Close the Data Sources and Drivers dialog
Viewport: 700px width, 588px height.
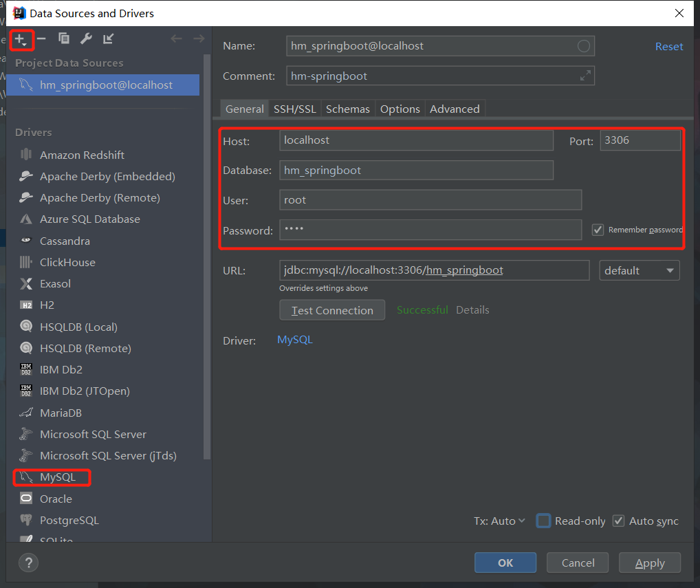coord(679,13)
